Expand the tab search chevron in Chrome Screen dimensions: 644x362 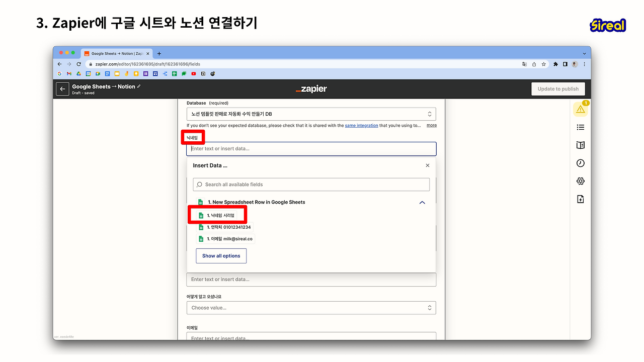(584, 53)
